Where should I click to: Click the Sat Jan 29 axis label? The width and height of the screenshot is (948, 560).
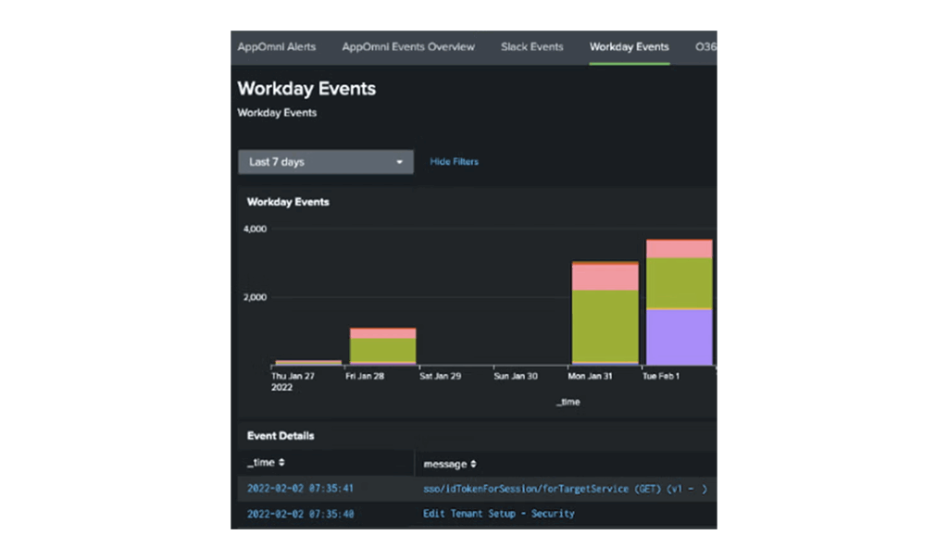pos(440,376)
